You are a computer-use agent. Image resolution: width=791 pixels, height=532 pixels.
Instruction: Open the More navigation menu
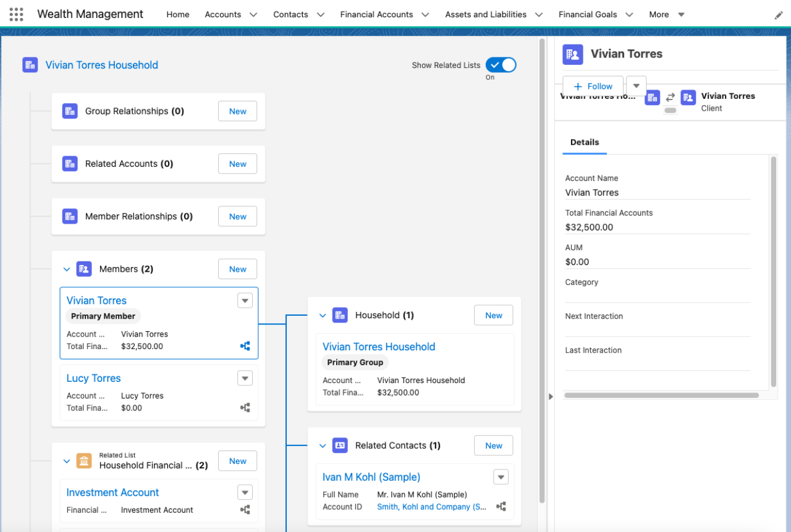[x=667, y=15]
